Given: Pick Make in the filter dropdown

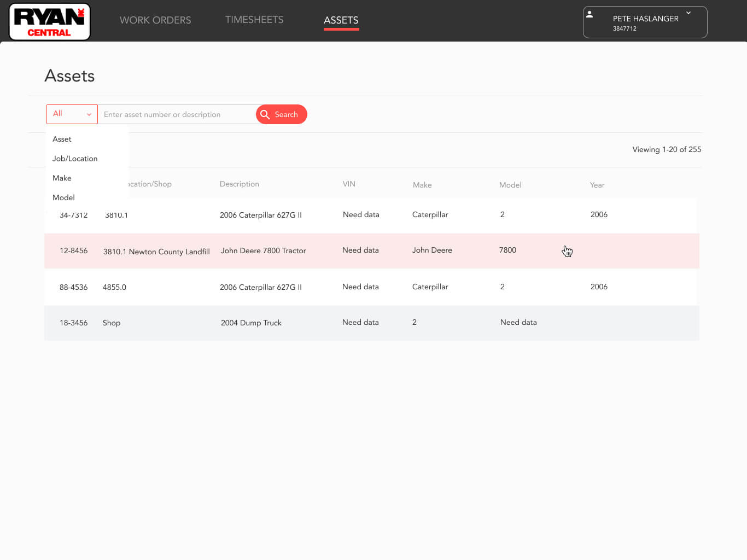Looking at the screenshot, I should [62, 178].
